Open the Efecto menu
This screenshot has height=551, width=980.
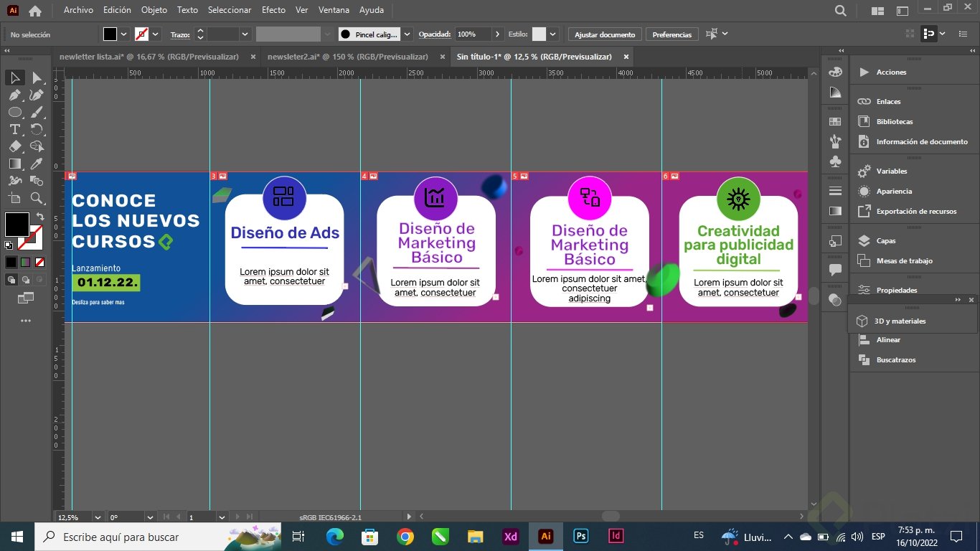coord(273,10)
